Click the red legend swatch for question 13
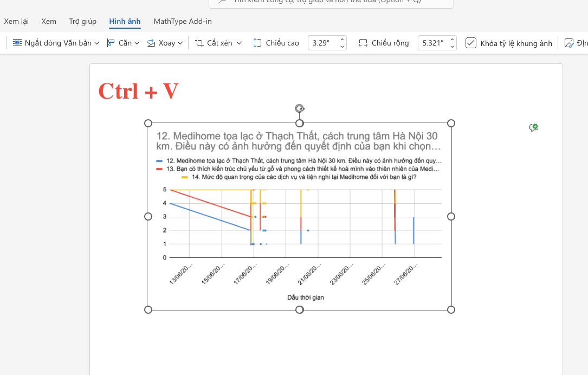588x375 pixels. point(159,169)
